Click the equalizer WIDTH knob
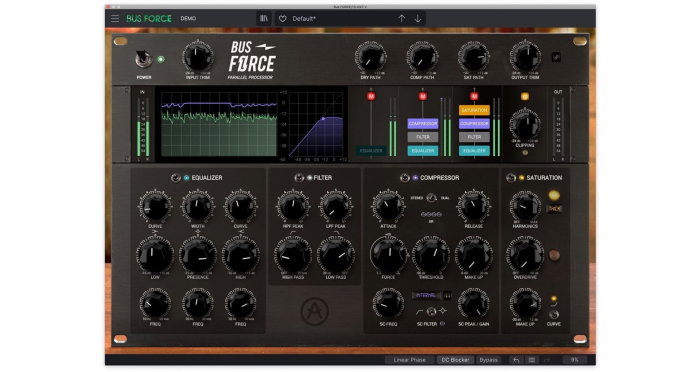 click(198, 207)
